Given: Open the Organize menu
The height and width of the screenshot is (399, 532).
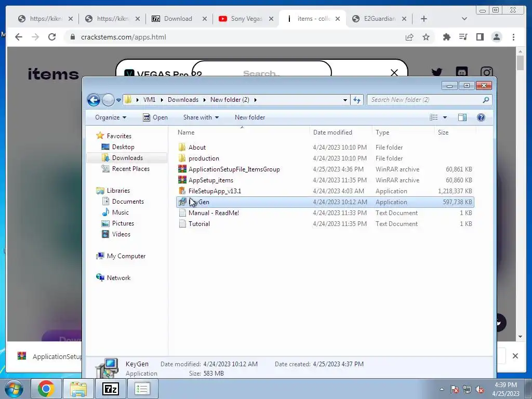Looking at the screenshot, I should point(111,117).
